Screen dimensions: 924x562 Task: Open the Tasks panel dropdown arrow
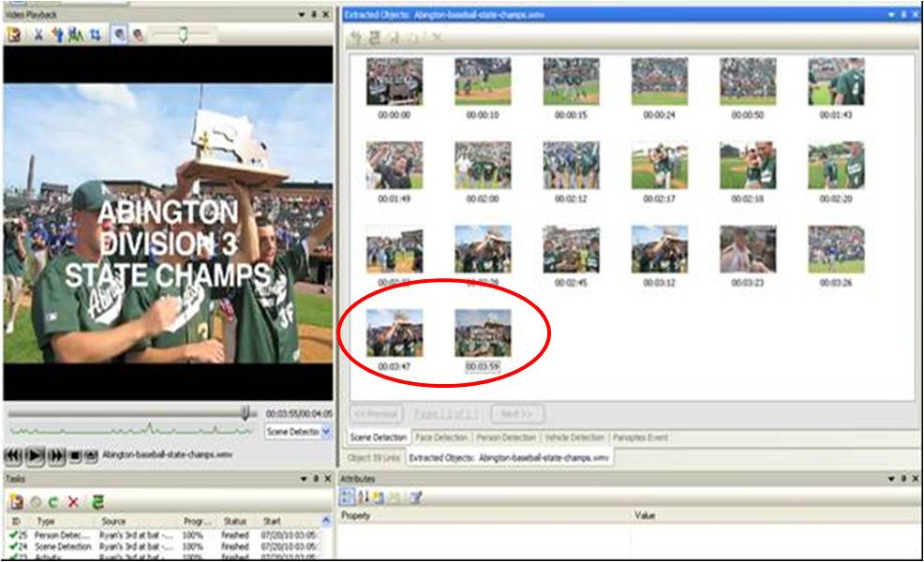pyautogui.click(x=303, y=479)
